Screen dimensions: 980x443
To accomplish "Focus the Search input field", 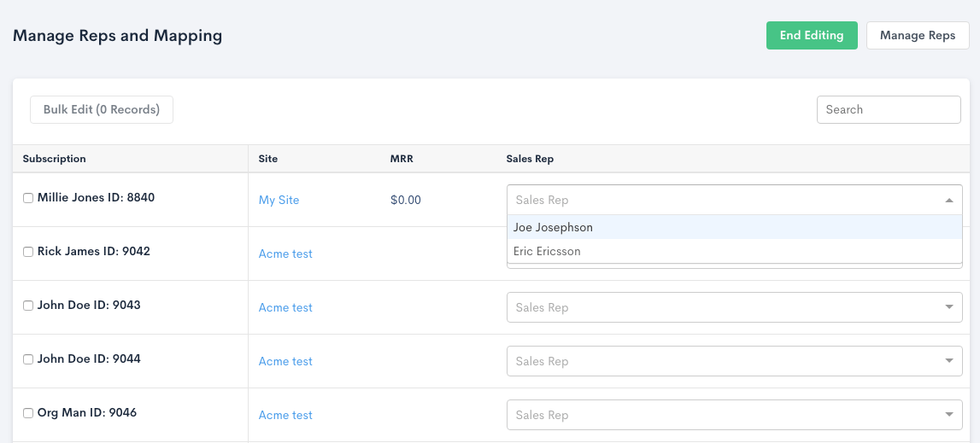I will click(x=889, y=109).
